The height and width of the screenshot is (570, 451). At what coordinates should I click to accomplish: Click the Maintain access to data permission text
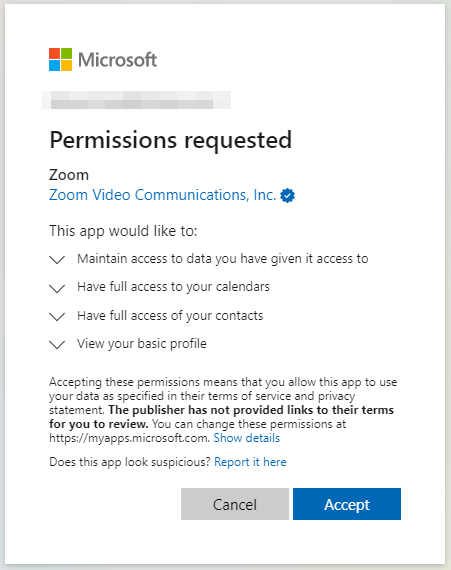coord(223,259)
